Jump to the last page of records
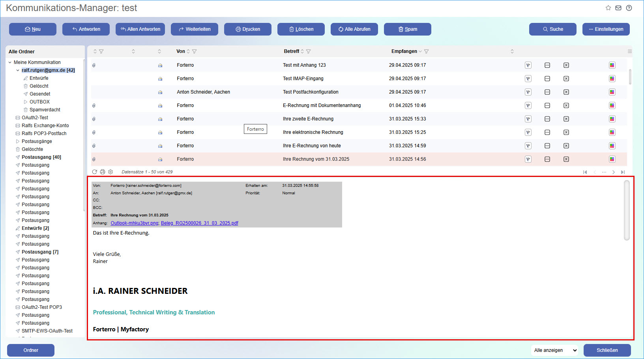The height and width of the screenshot is (359, 644). (x=623, y=172)
